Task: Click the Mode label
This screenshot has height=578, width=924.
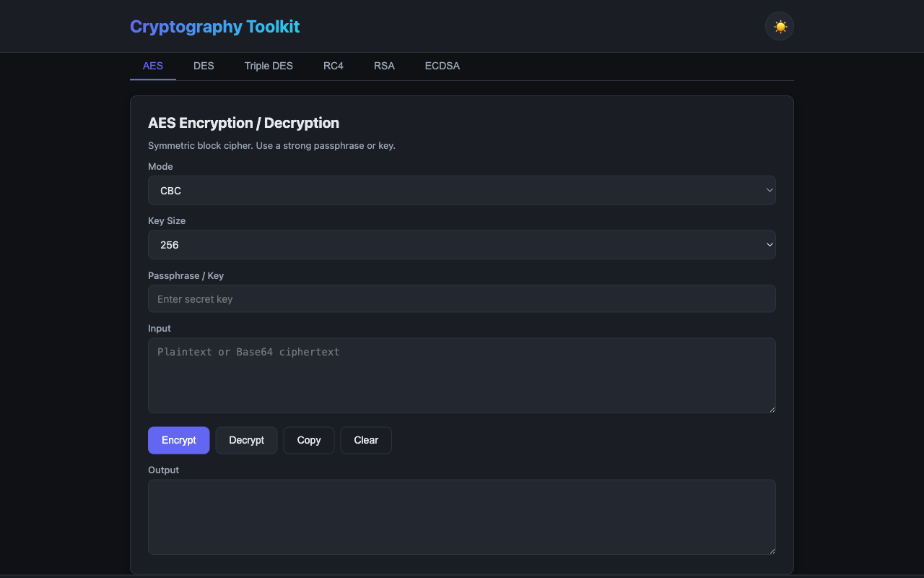Action: (x=160, y=166)
